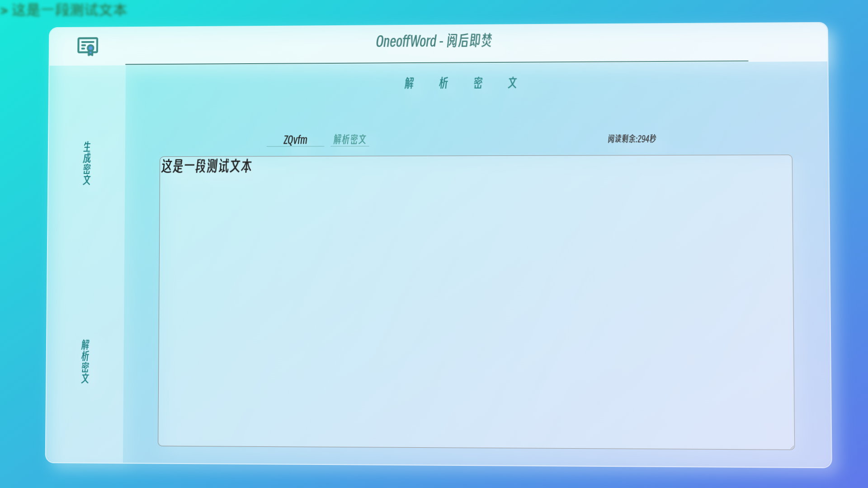
Task: Click the '>' prompt arrow at top-left corner
Action: pos(4,10)
